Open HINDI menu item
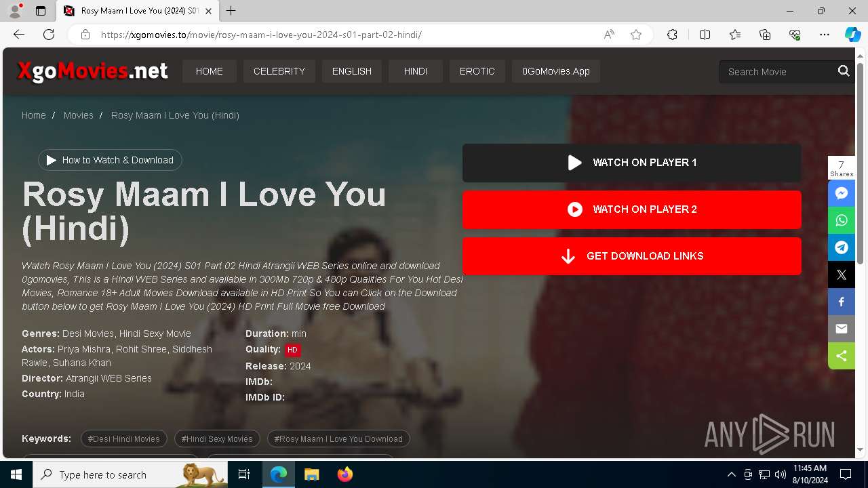868x488 pixels. click(416, 71)
